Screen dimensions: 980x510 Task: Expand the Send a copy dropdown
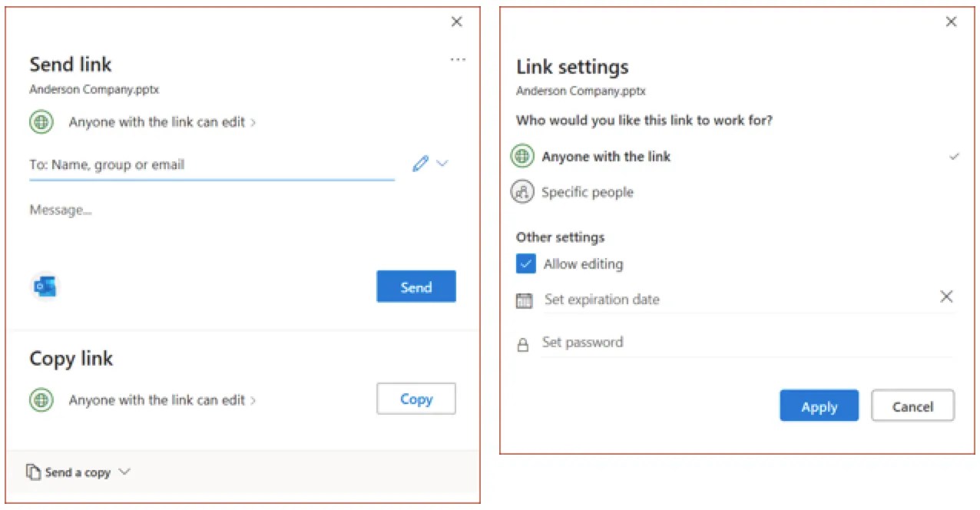(x=79, y=472)
